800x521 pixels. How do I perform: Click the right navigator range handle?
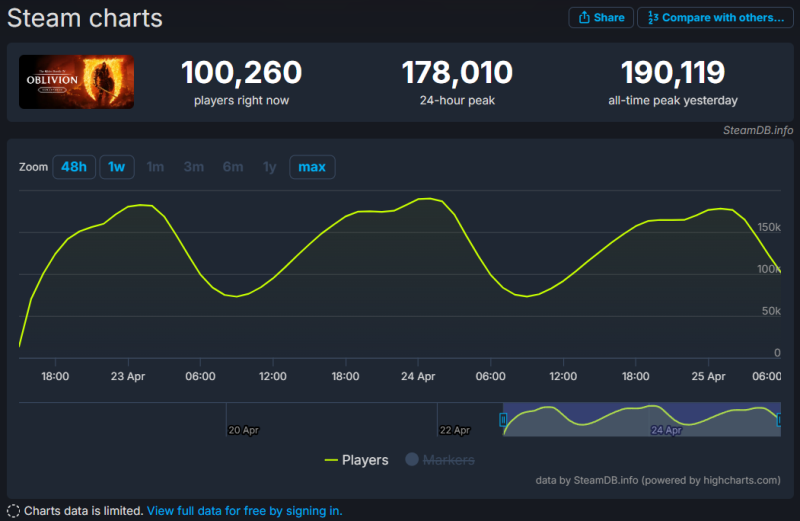(779, 420)
